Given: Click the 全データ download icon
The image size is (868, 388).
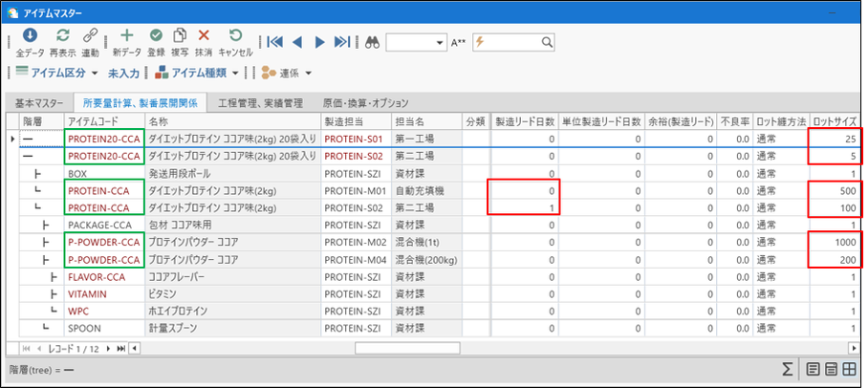Looking at the screenshot, I should pyautogui.click(x=30, y=36).
